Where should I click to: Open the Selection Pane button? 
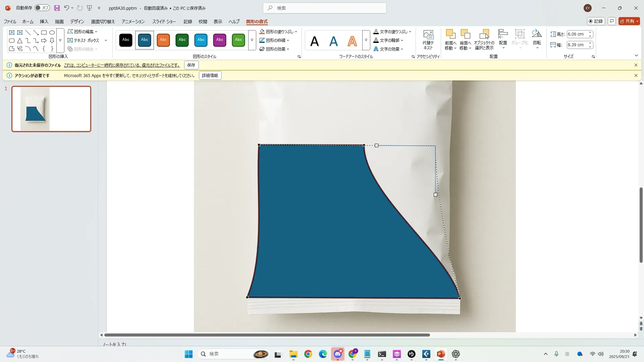pyautogui.click(x=484, y=40)
